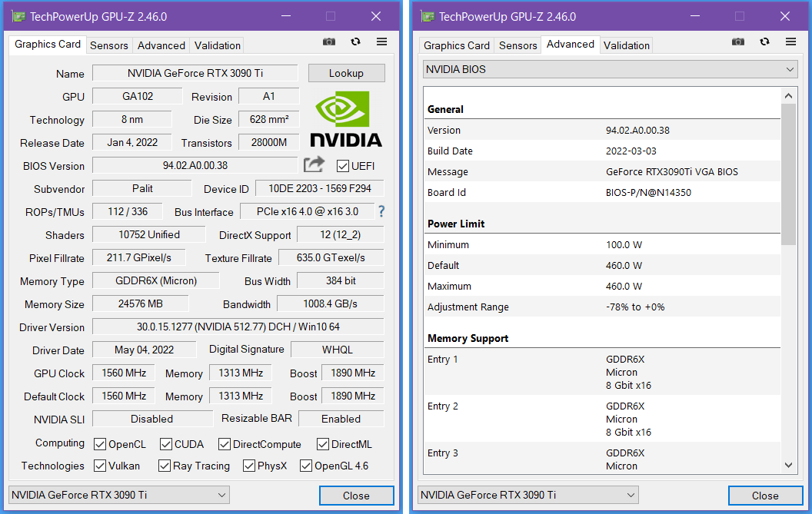Click GPU-Z app icon in left title bar
This screenshot has height=514, width=812.
[18, 17]
